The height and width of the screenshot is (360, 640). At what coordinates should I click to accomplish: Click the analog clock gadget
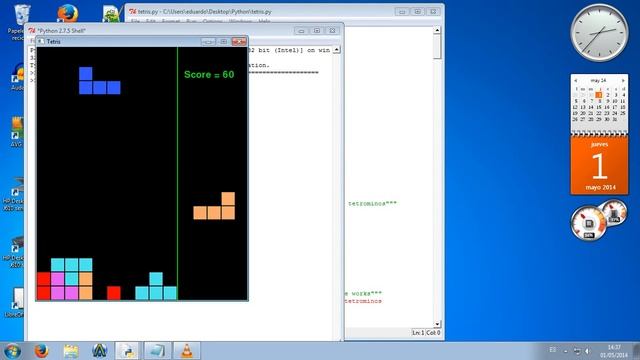(x=599, y=33)
